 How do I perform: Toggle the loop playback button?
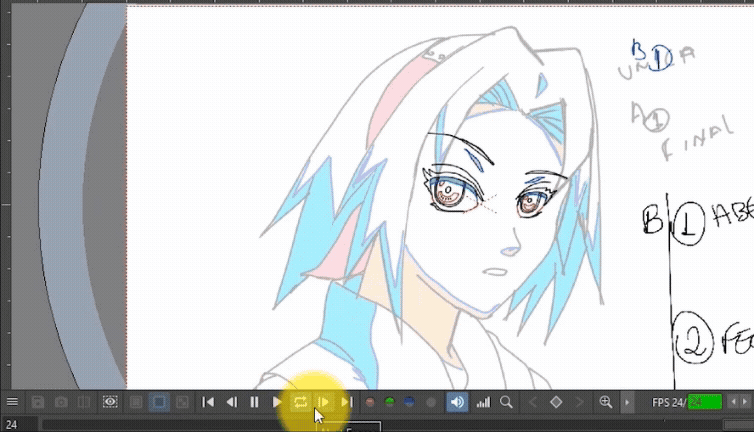click(x=301, y=402)
